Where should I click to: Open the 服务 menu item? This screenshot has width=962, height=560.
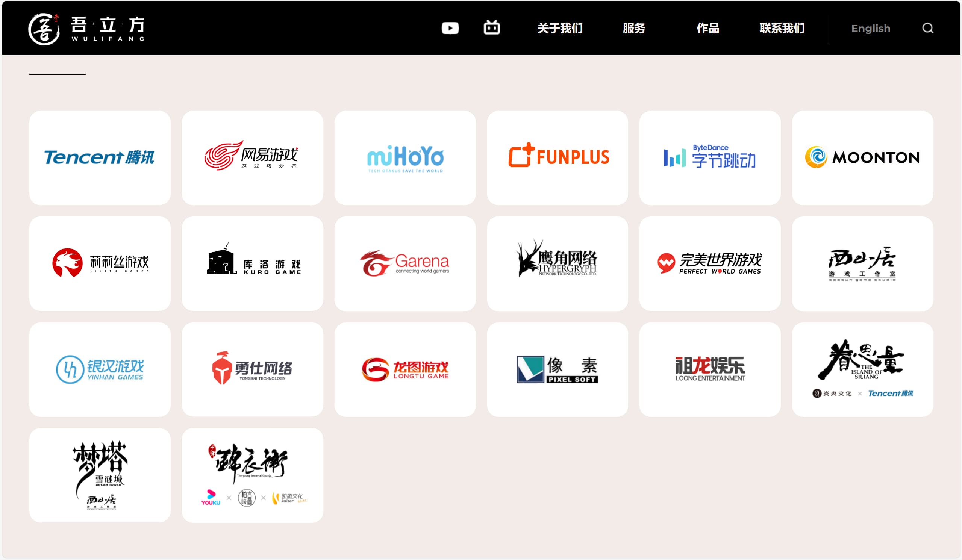pos(634,28)
